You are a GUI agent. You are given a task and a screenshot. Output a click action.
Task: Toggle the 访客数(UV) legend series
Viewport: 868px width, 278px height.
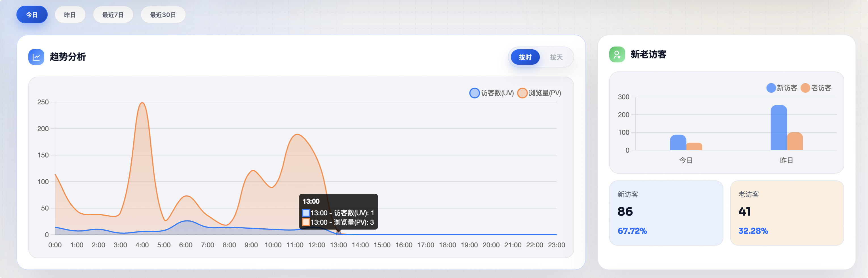[x=492, y=93]
